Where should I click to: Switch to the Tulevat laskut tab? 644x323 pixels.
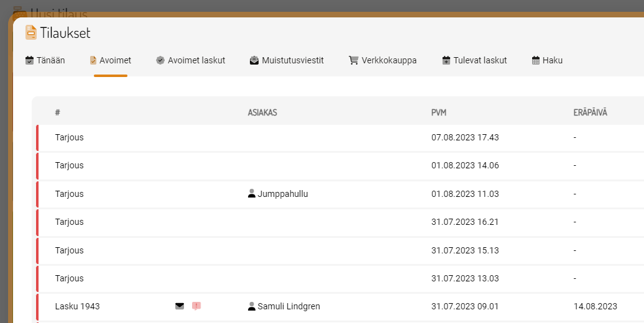(474, 61)
